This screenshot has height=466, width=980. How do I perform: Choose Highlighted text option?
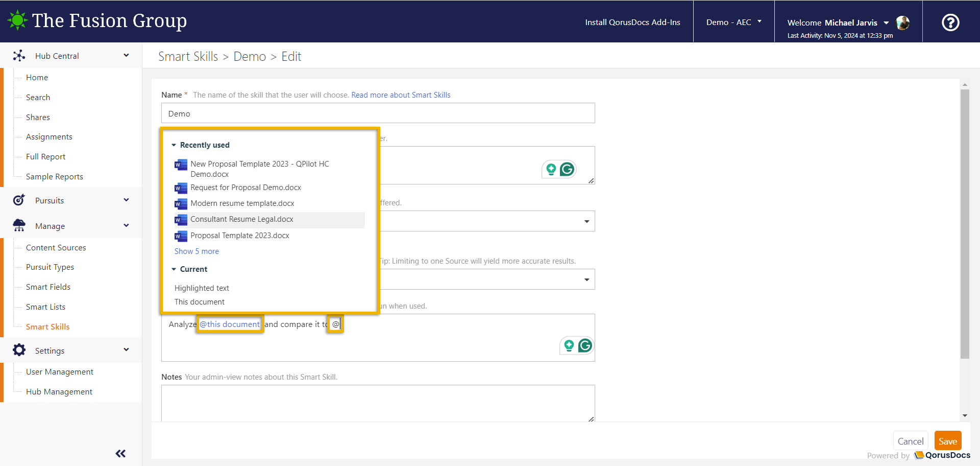[202, 288]
